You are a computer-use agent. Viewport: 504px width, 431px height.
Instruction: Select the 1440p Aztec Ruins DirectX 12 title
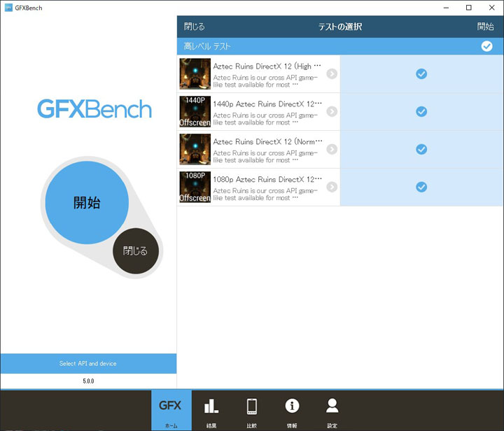267,104
